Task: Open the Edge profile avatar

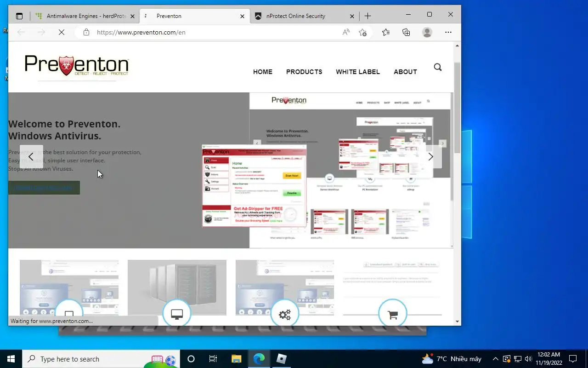Action: tap(427, 32)
